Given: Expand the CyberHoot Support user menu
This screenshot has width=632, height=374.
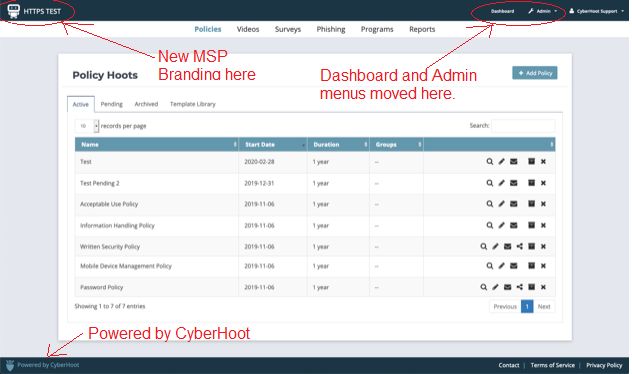Looking at the screenshot, I should tap(597, 11).
